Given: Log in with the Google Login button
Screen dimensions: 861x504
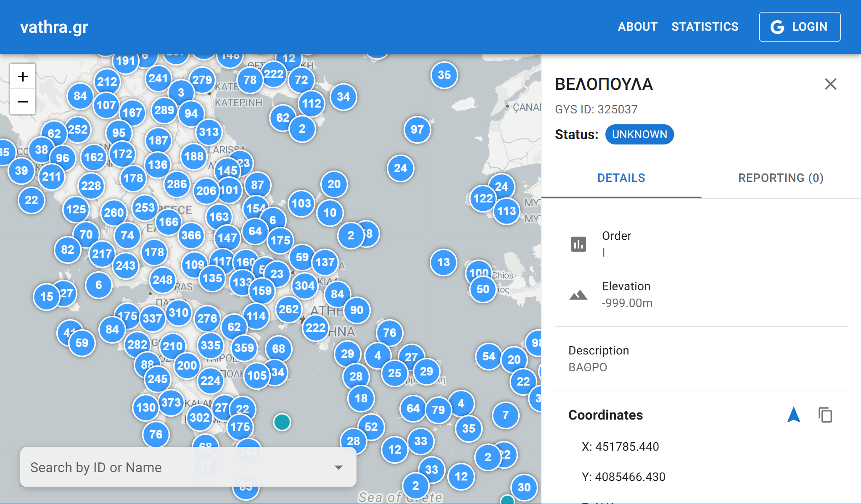Looking at the screenshot, I should 799,27.
